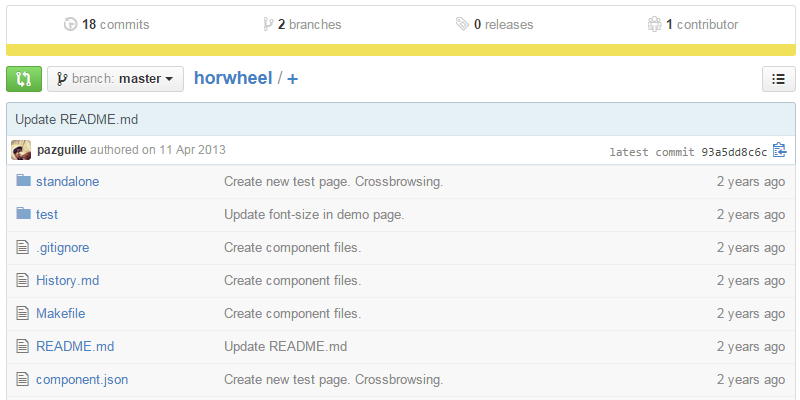Click the list view icon button

778,79
